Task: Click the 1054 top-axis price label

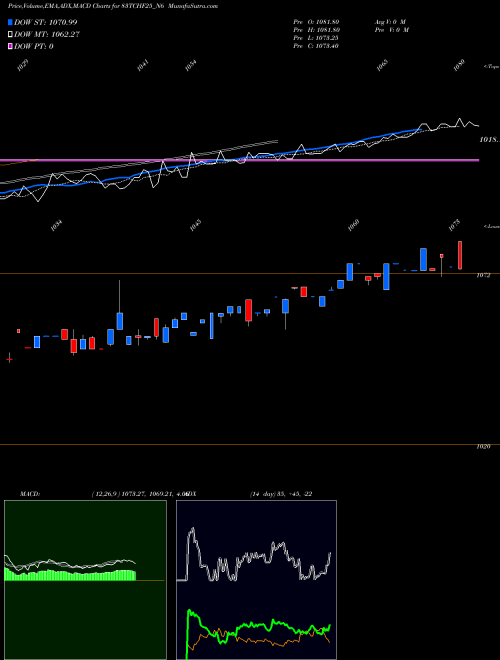Action: click(x=191, y=65)
